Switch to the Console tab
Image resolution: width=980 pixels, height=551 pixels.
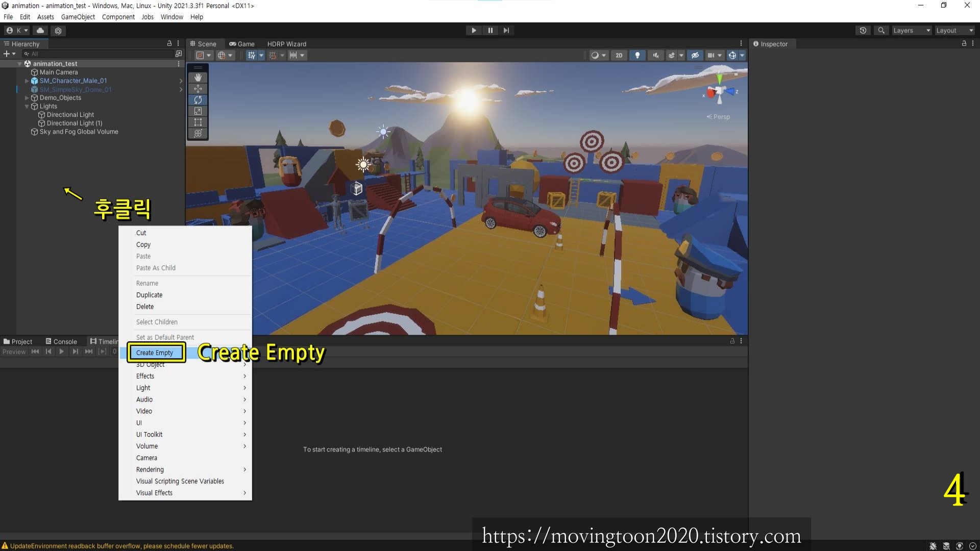(x=61, y=341)
